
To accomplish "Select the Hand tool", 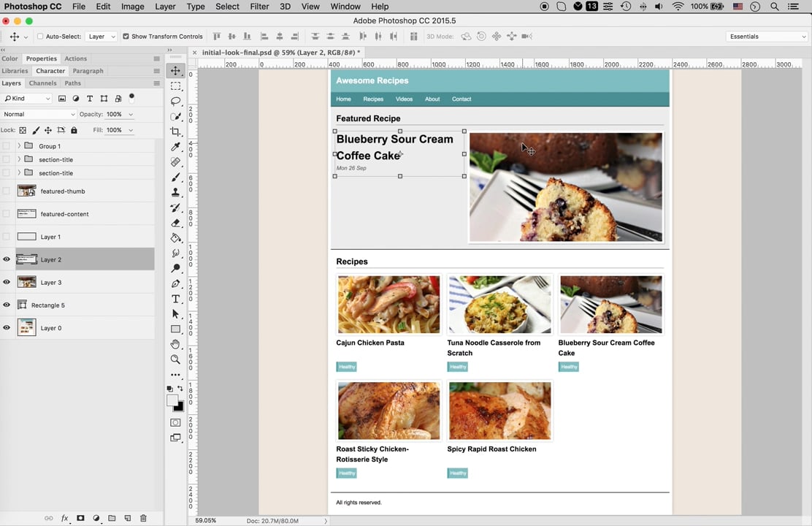I will [175, 344].
